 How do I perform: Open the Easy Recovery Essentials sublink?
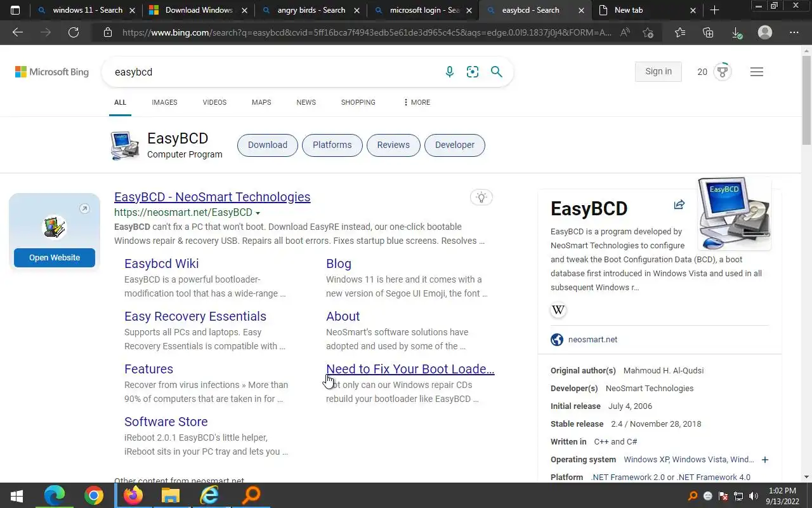point(195,316)
